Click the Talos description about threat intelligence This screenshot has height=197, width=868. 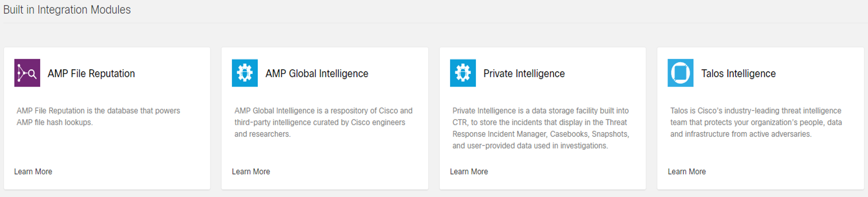[756, 122]
